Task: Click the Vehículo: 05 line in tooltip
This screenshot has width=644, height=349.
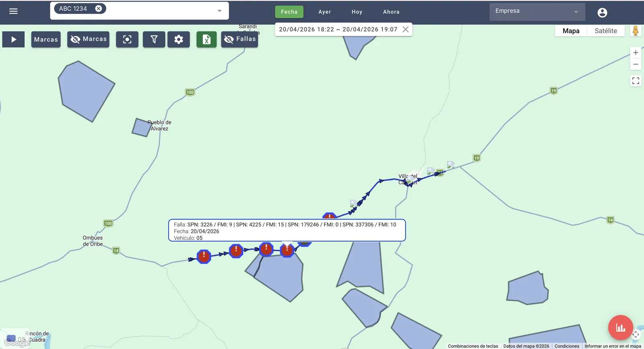Action: [x=188, y=238]
